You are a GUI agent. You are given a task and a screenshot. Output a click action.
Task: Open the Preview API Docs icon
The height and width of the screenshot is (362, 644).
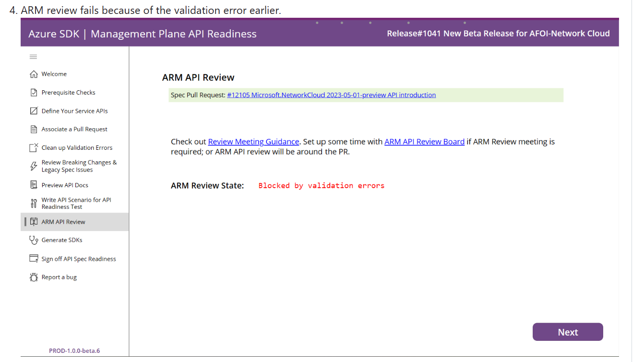[x=33, y=184]
